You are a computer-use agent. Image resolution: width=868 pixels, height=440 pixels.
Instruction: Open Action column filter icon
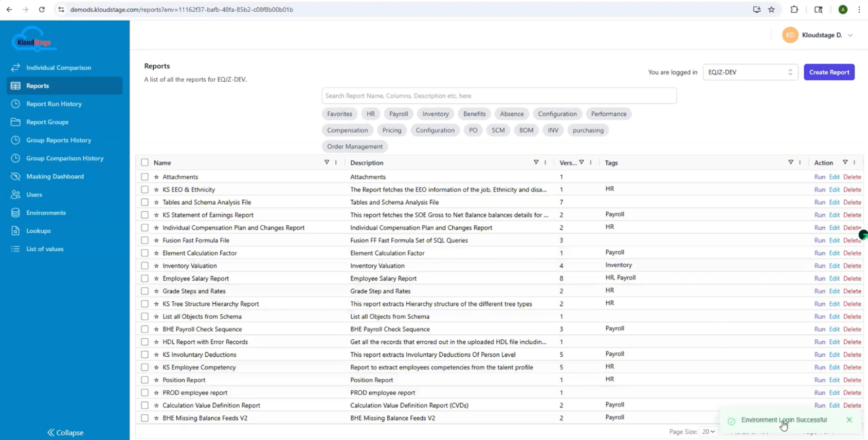(845, 162)
